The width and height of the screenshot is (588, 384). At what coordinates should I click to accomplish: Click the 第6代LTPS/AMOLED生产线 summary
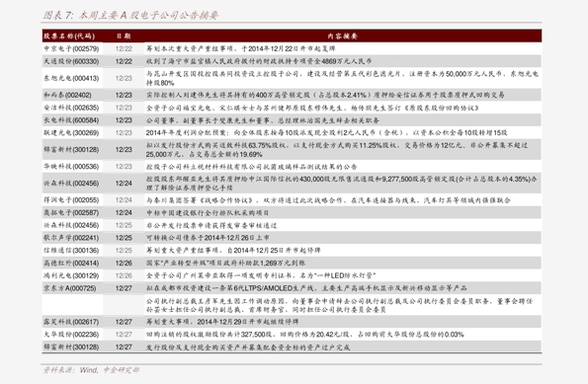pos(306,288)
